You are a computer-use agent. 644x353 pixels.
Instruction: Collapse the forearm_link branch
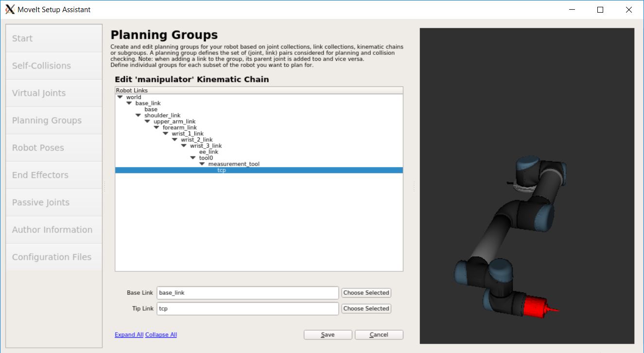coord(157,127)
